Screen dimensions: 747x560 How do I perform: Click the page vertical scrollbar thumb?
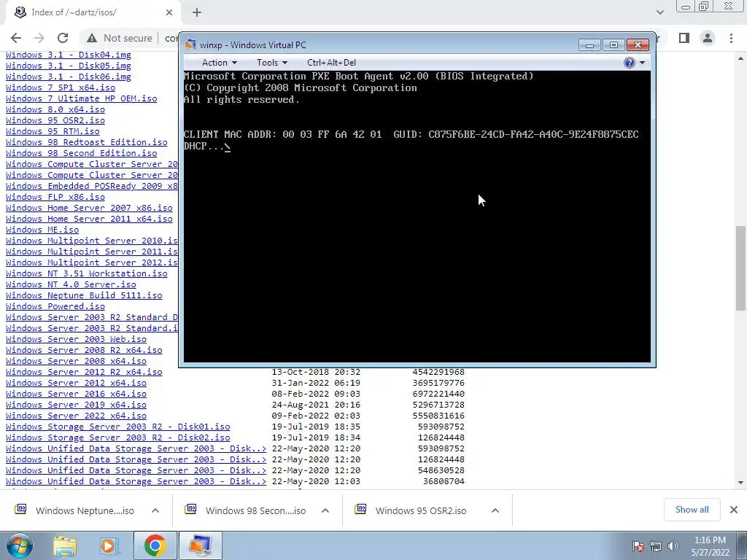(x=740, y=268)
